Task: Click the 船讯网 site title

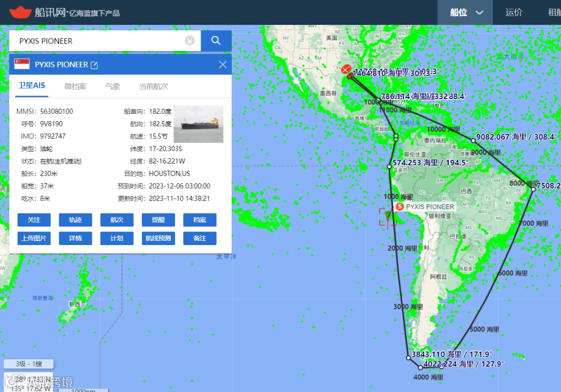Action: pos(50,12)
